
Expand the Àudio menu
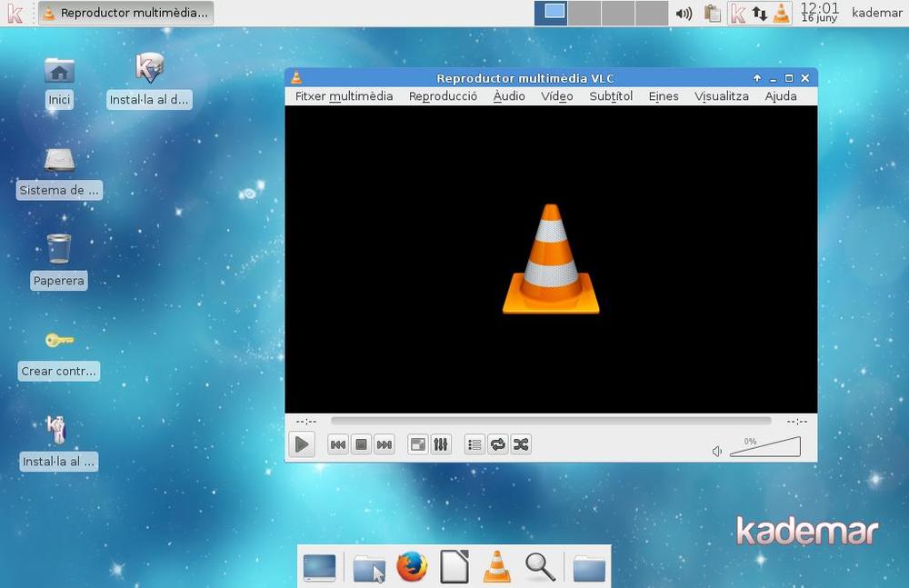click(509, 96)
